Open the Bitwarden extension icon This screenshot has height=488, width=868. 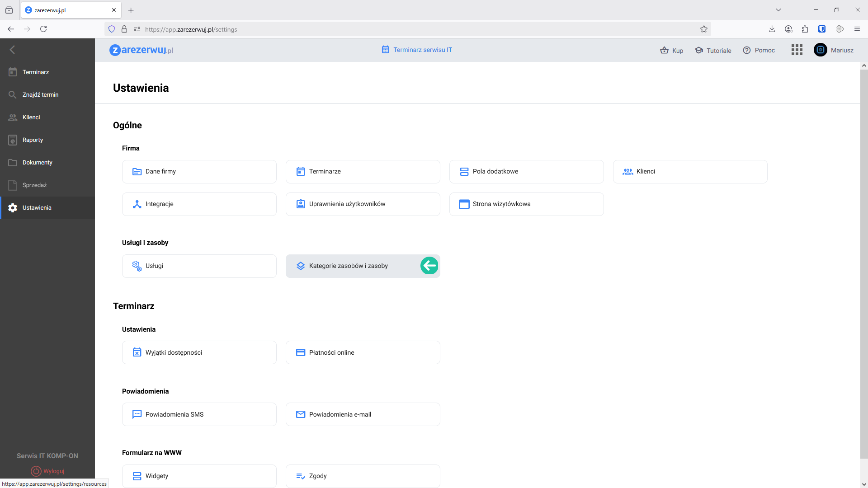tap(822, 29)
